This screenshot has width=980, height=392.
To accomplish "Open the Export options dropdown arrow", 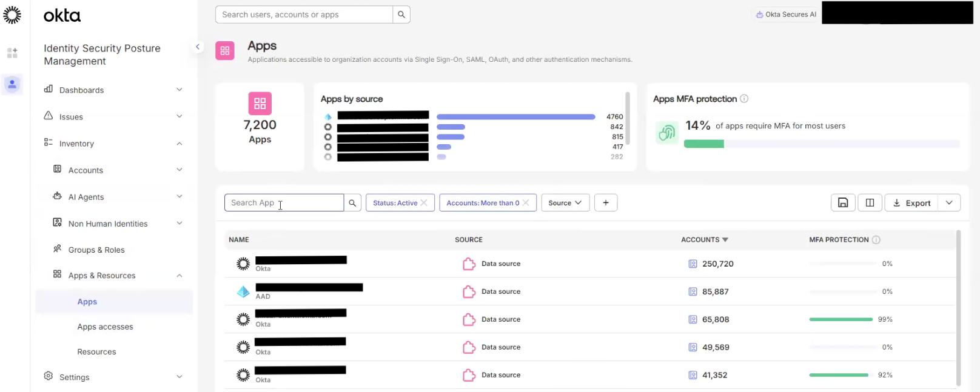I will (x=949, y=203).
